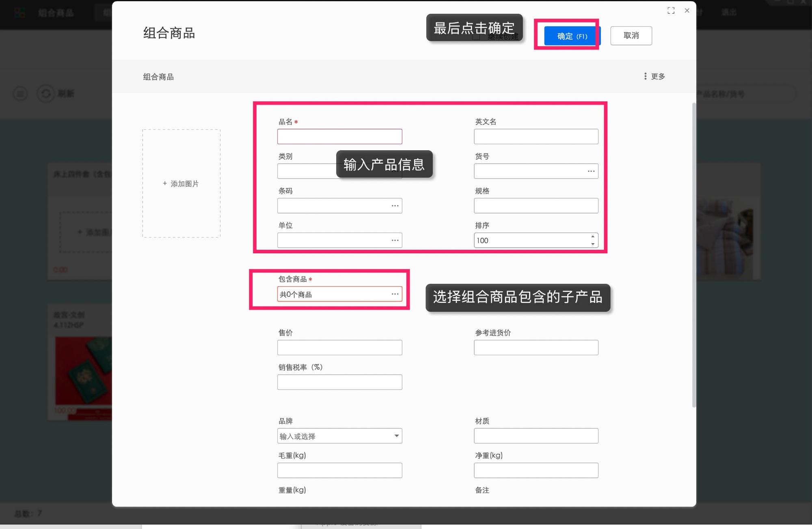Click the list view icon near 刷新
Screen dimensions: 812x529
pyautogui.click(x=20, y=94)
